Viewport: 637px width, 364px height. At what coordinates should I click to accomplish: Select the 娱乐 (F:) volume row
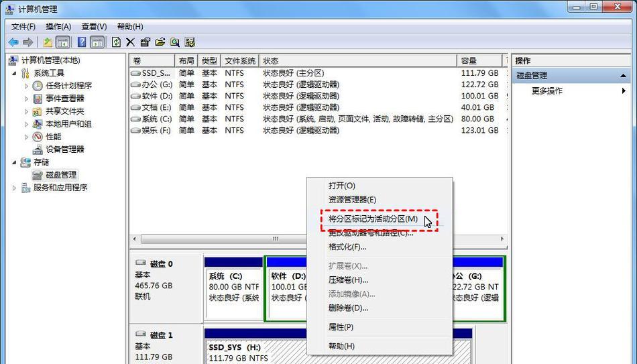[x=318, y=131]
